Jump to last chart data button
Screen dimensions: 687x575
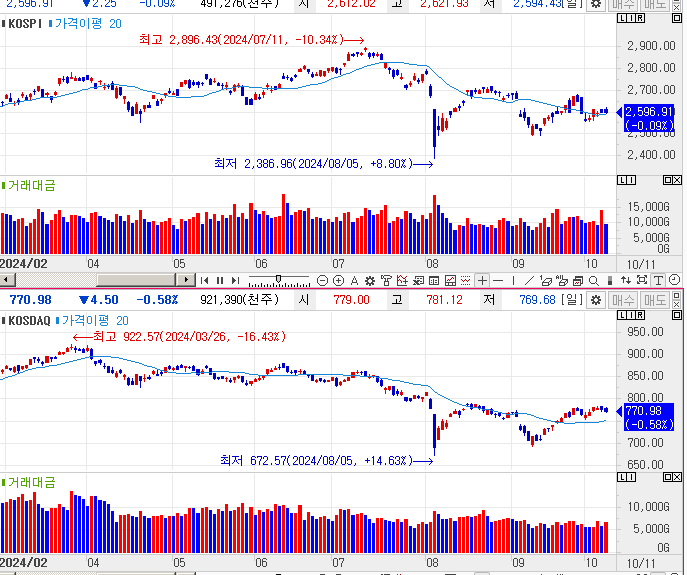pos(236,280)
